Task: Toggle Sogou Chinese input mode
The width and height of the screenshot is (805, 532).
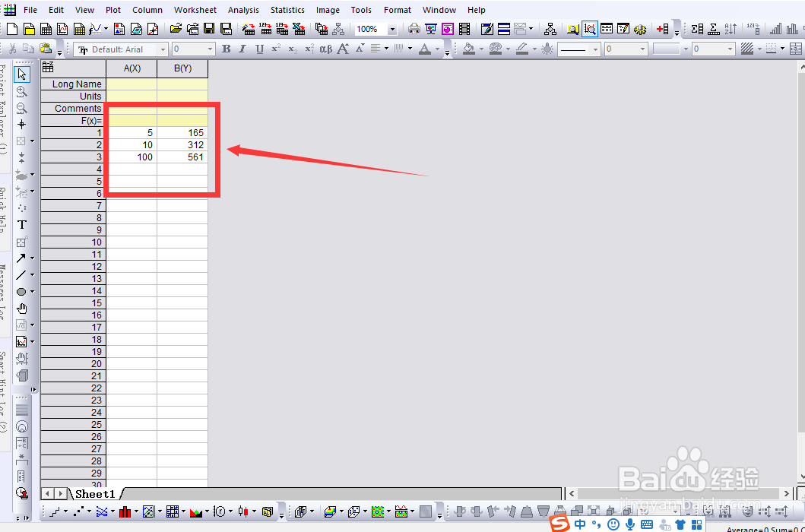Action: pyautogui.click(x=580, y=524)
